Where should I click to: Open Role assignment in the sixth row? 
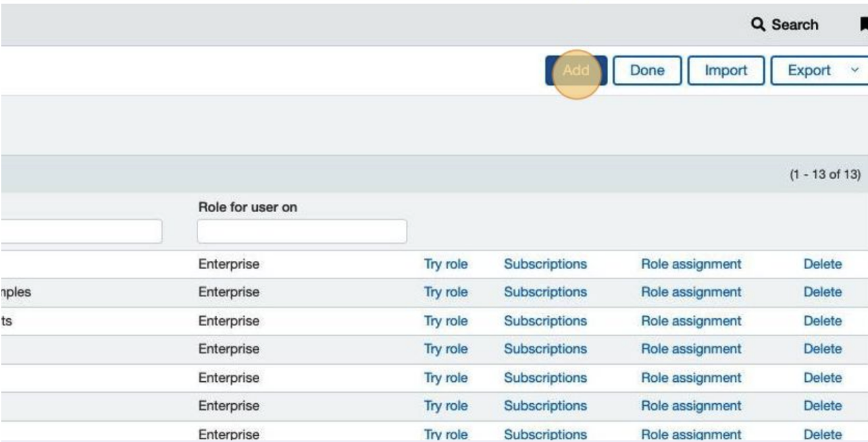(691, 406)
